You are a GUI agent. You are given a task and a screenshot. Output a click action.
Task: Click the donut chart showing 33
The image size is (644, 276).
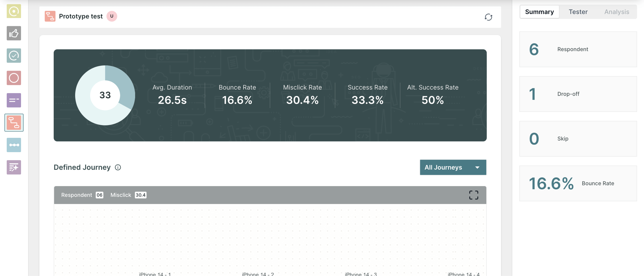pos(105,95)
